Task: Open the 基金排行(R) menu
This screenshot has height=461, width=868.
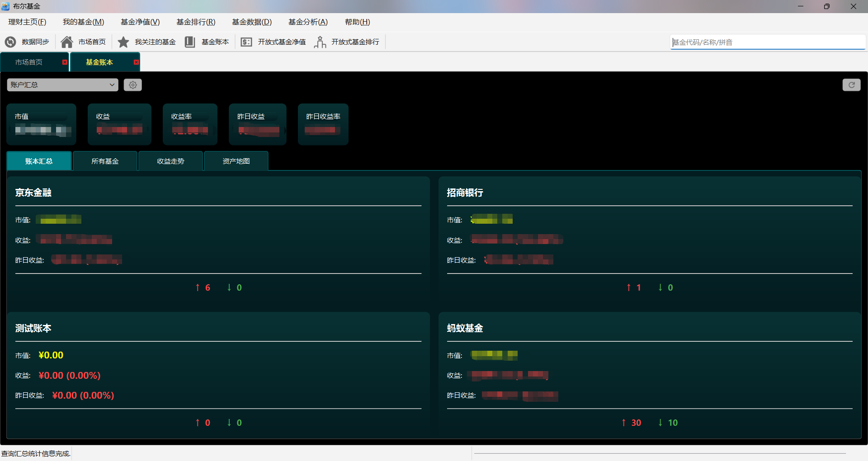Action: pos(196,22)
